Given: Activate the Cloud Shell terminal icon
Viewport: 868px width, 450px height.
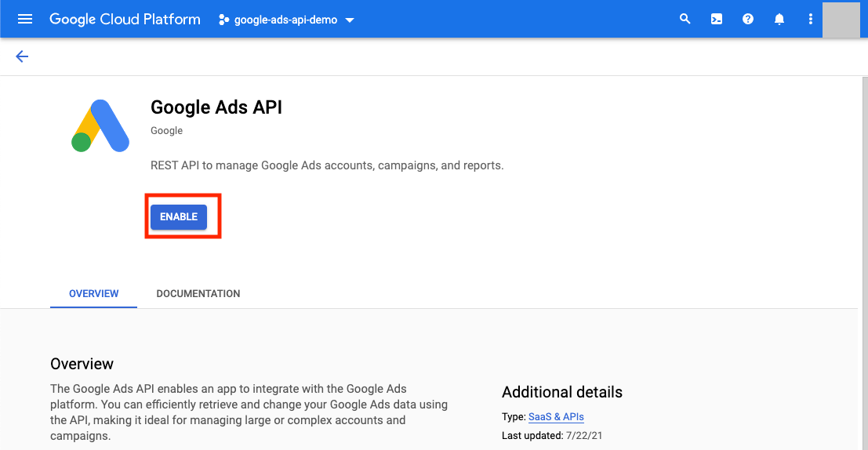Looking at the screenshot, I should click(717, 20).
